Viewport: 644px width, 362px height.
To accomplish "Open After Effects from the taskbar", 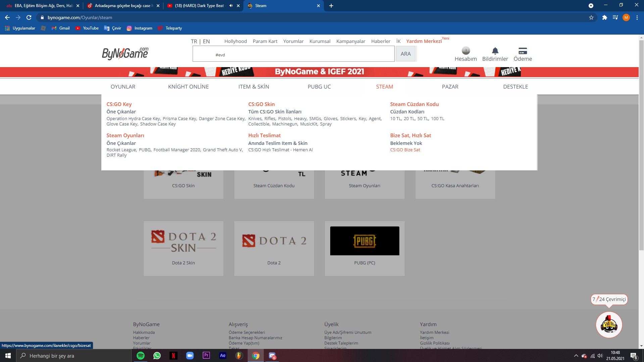I will coord(223,356).
